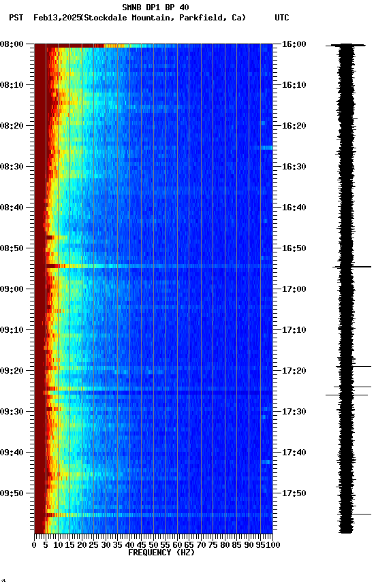Click the 17:20 UTC time label
The width and height of the screenshot is (376, 588).
tap(294, 371)
